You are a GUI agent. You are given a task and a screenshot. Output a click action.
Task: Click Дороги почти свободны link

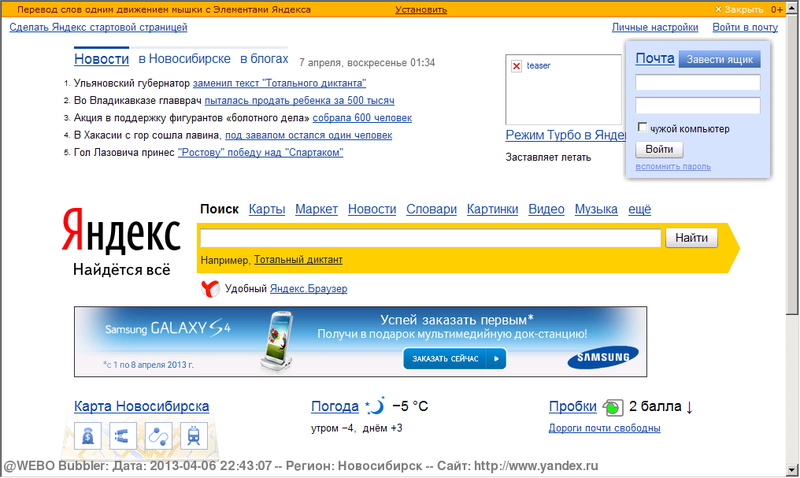605,428
